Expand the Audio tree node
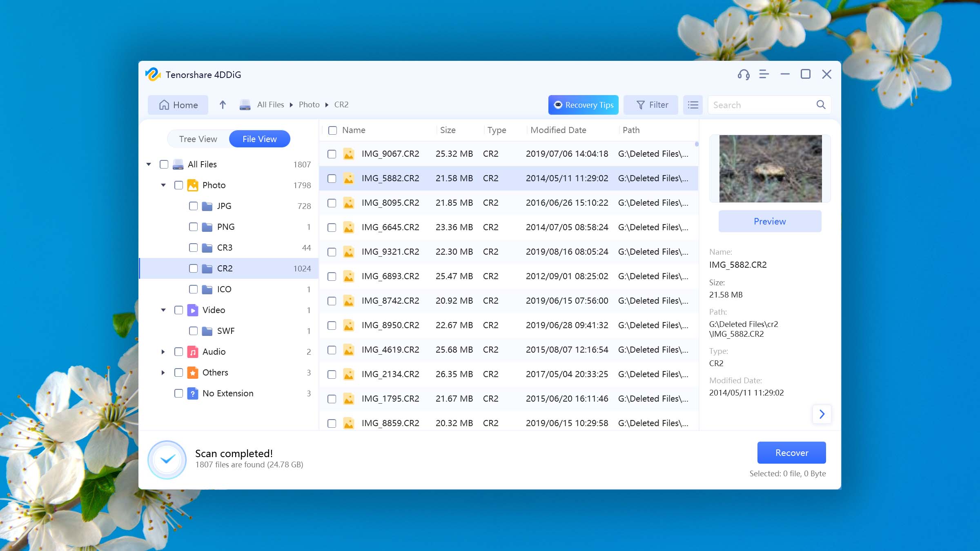 click(163, 352)
